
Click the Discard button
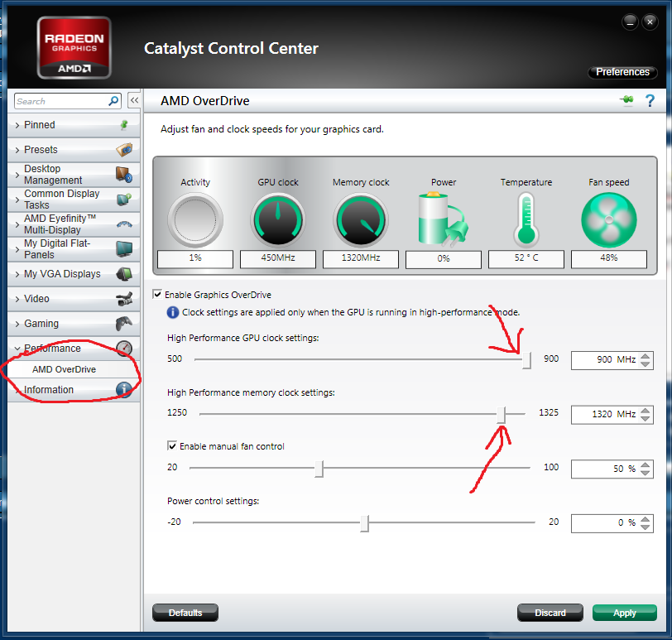click(550, 613)
